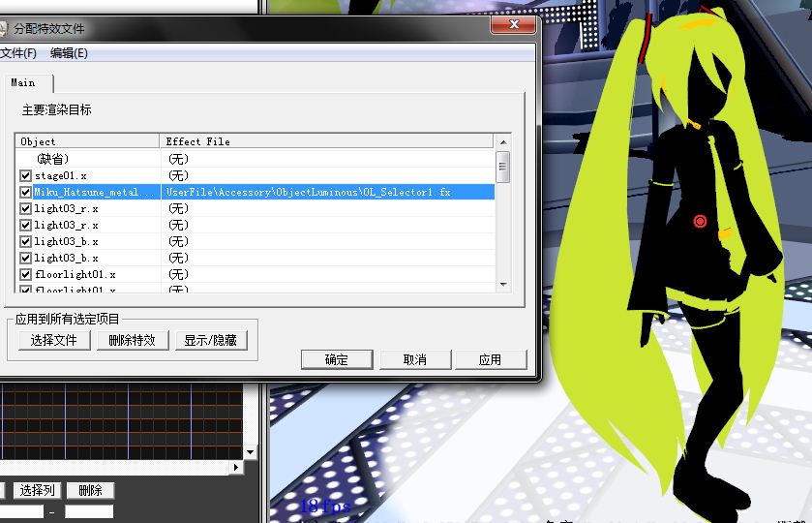The image size is (812, 523).
Task: Click the effect list scroll-up arrow
Action: [x=503, y=142]
